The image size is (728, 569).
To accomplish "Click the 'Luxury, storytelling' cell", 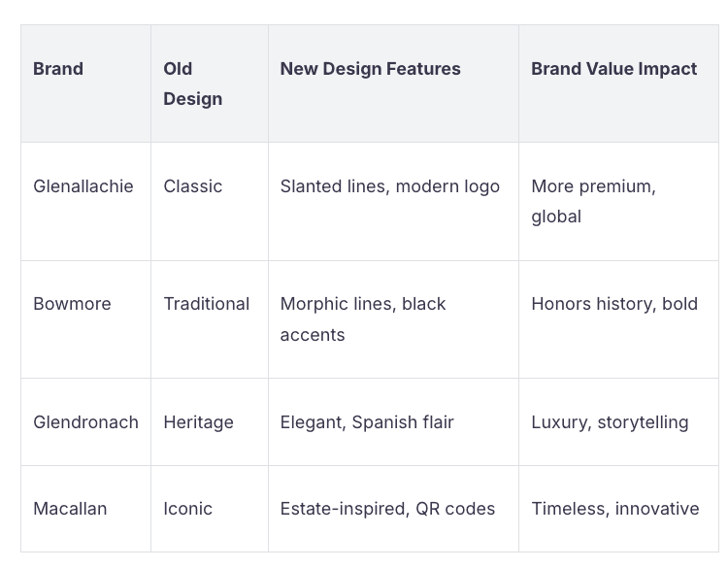I will 610,422.
